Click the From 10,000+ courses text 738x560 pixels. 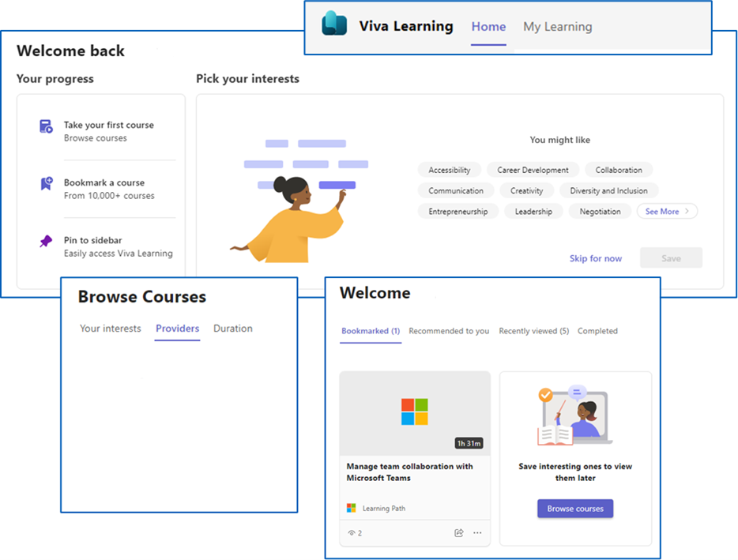click(109, 195)
